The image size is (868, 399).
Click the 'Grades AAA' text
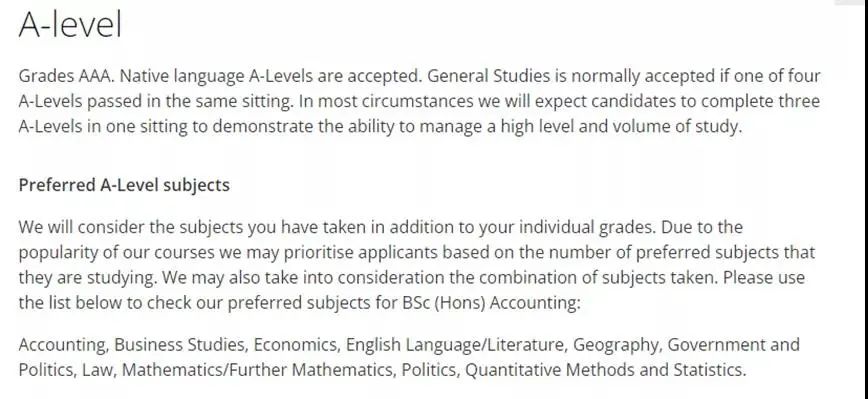click(x=66, y=76)
